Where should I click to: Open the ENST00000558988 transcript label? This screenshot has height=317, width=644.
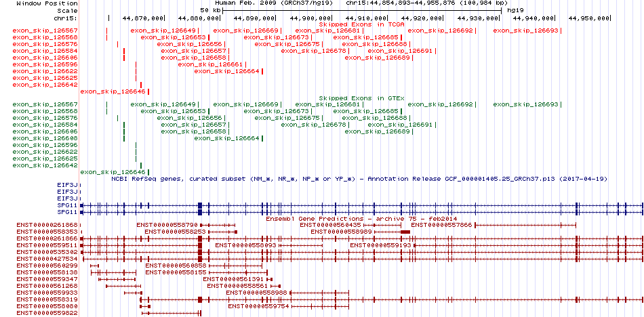[257, 293]
